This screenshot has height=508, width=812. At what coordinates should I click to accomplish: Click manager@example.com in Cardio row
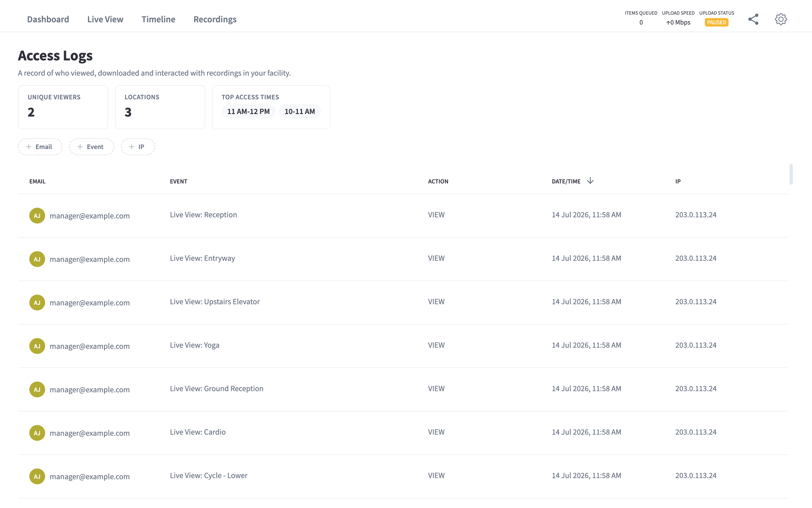pyautogui.click(x=90, y=433)
